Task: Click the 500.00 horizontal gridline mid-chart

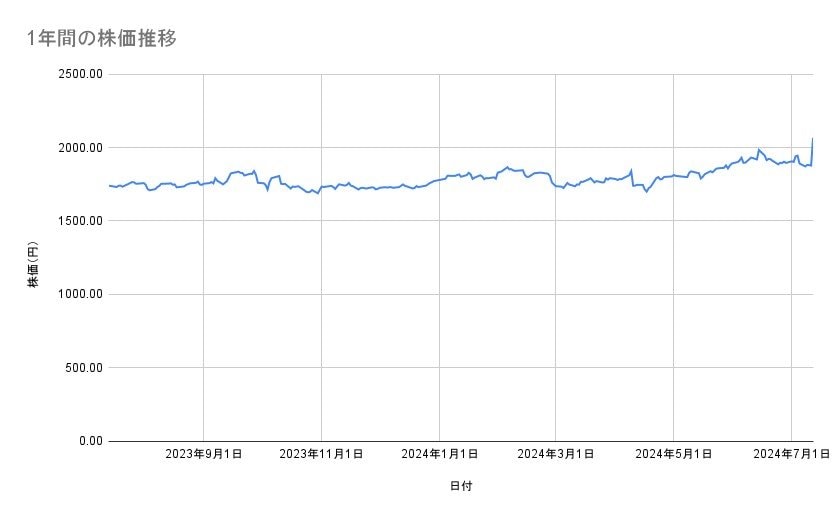Action: point(460,367)
